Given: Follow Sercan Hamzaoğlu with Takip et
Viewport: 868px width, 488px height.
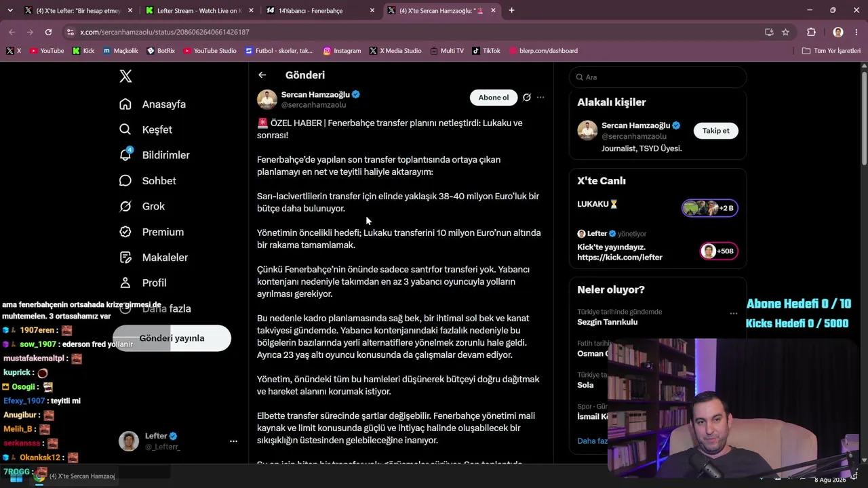Looking at the screenshot, I should pos(716,131).
